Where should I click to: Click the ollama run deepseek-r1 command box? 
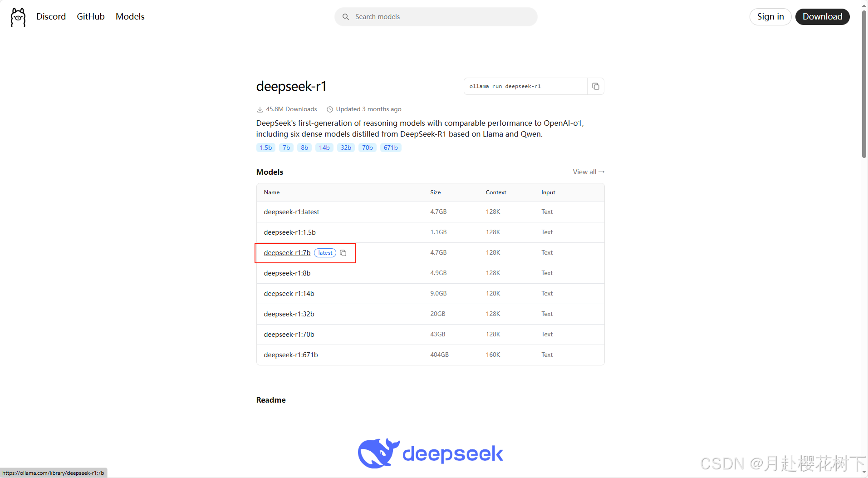[x=525, y=86]
